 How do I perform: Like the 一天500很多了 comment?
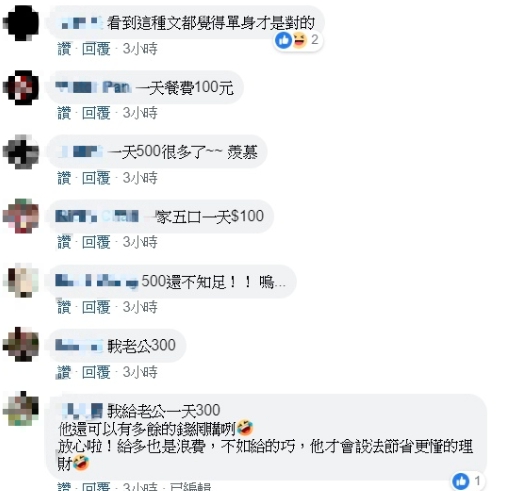tap(64, 178)
